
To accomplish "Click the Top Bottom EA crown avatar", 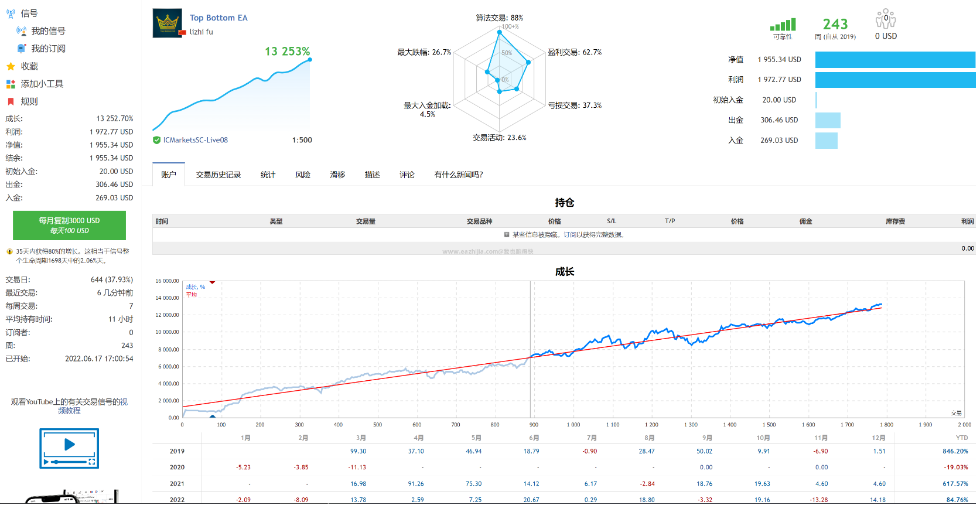I will pyautogui.click(x=168, y=23).
